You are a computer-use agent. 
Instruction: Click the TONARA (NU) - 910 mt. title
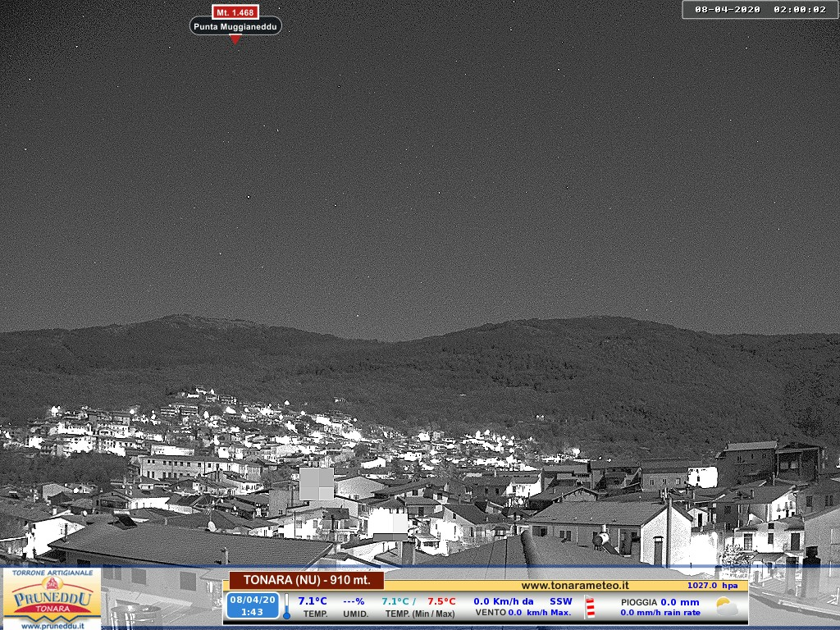click(306, 580)
